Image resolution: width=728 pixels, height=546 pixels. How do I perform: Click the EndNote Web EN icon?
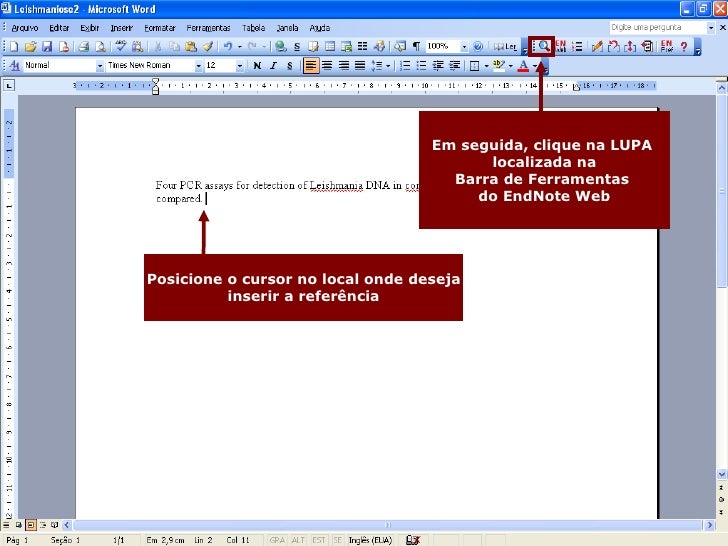point(561,46)
